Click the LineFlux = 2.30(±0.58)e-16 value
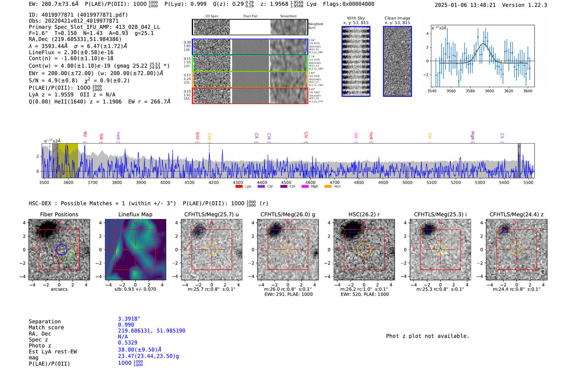The width and height of the screenshot is (576, 392). click(71, 53)
